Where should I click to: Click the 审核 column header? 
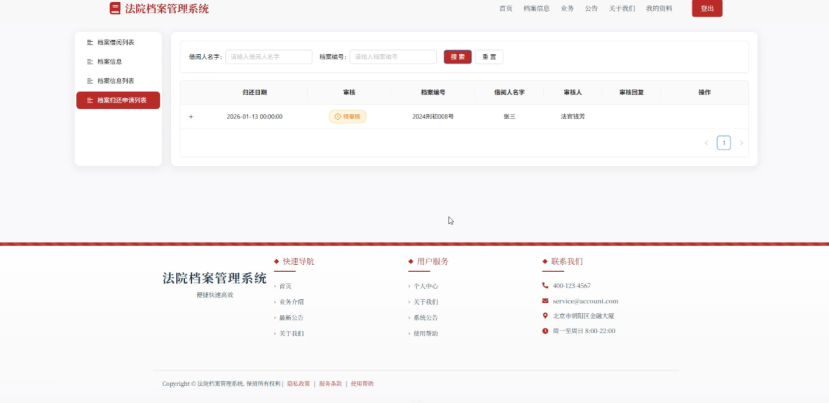[349, 93]
